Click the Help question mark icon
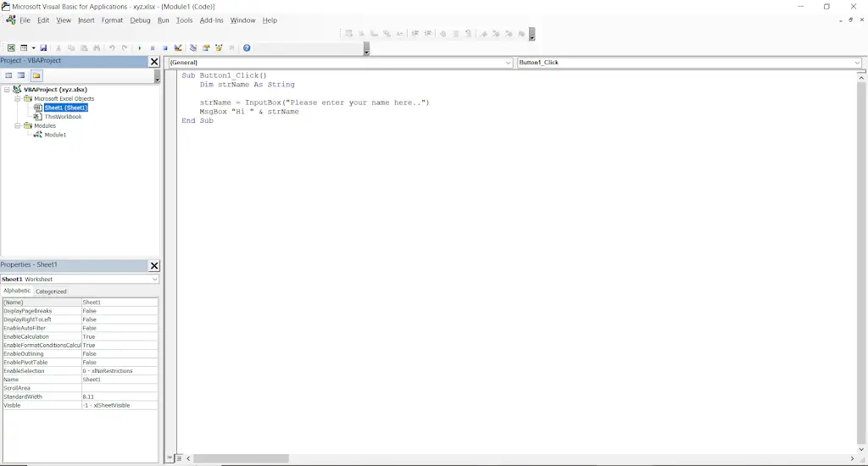 (x=247, y=48)
